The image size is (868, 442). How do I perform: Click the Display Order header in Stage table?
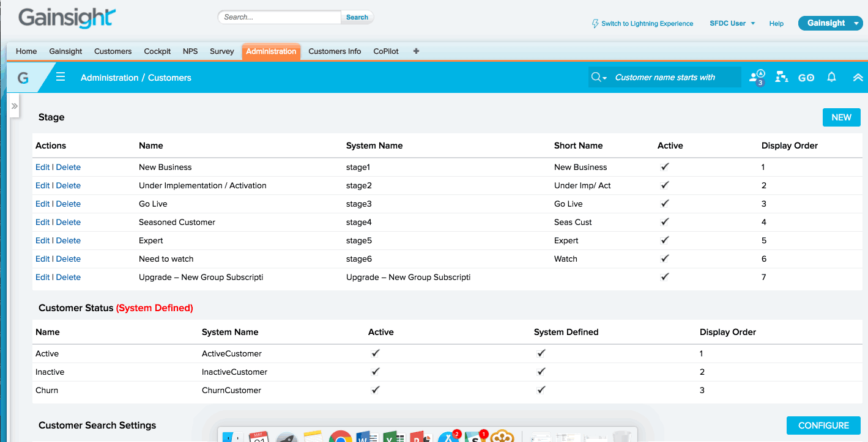[x=790, y=145]
